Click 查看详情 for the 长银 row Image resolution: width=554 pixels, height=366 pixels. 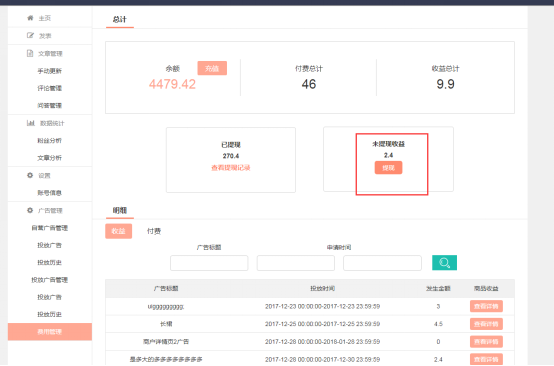pos(486,324)
